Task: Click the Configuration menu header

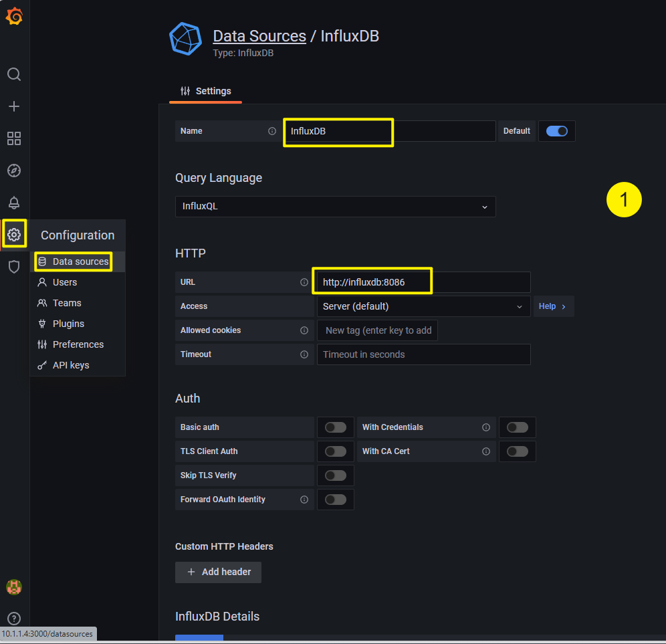Action: click(78, 235)
